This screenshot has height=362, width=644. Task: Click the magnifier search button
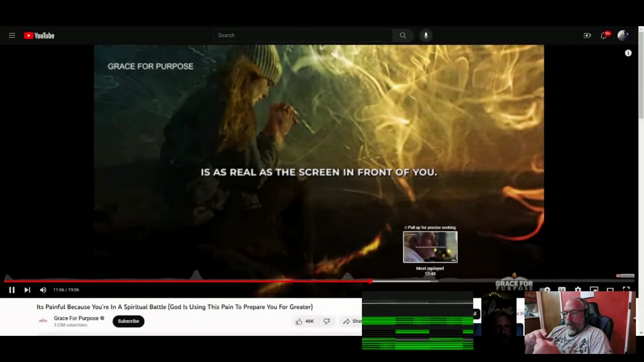pos(403,35)
